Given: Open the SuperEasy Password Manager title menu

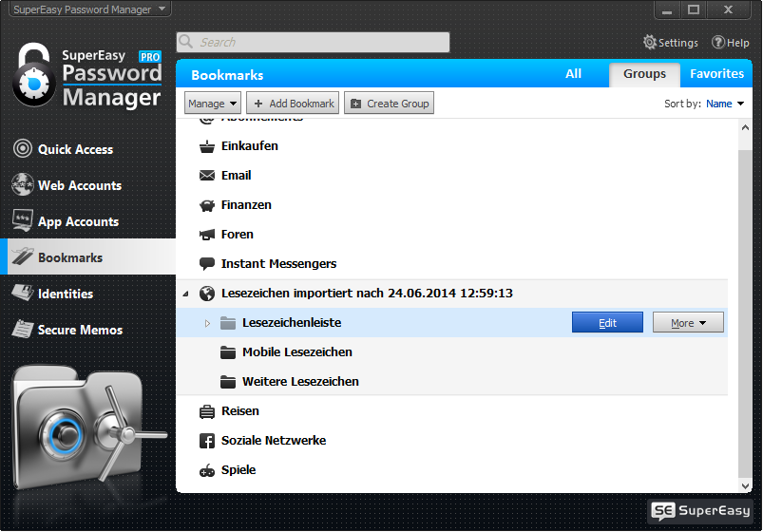Looking at the screenshot, I should [x=89, y=9].
